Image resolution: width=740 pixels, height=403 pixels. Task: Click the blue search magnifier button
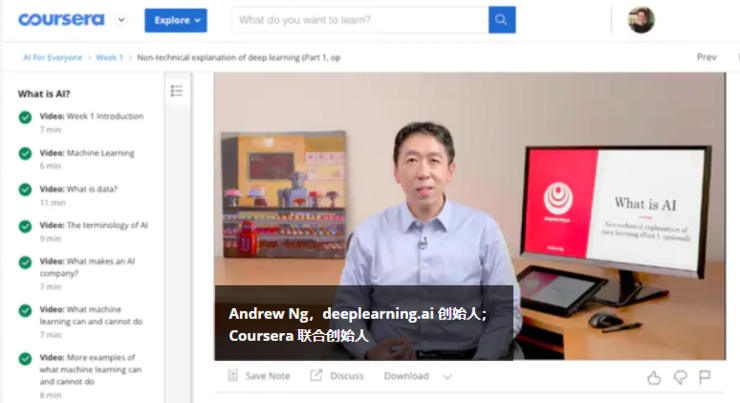[502, 20]
